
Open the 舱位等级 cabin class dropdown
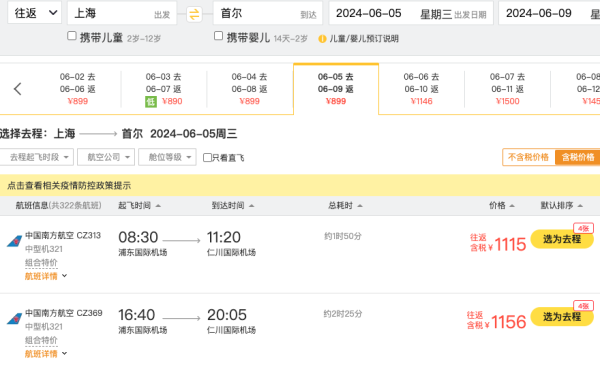click(x=167, y=157)
